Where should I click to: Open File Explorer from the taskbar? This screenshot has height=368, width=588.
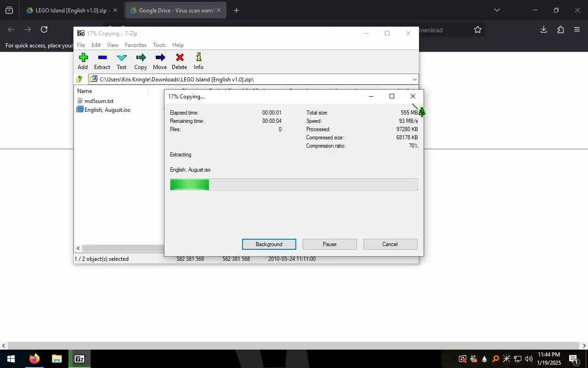pos(57,359)
